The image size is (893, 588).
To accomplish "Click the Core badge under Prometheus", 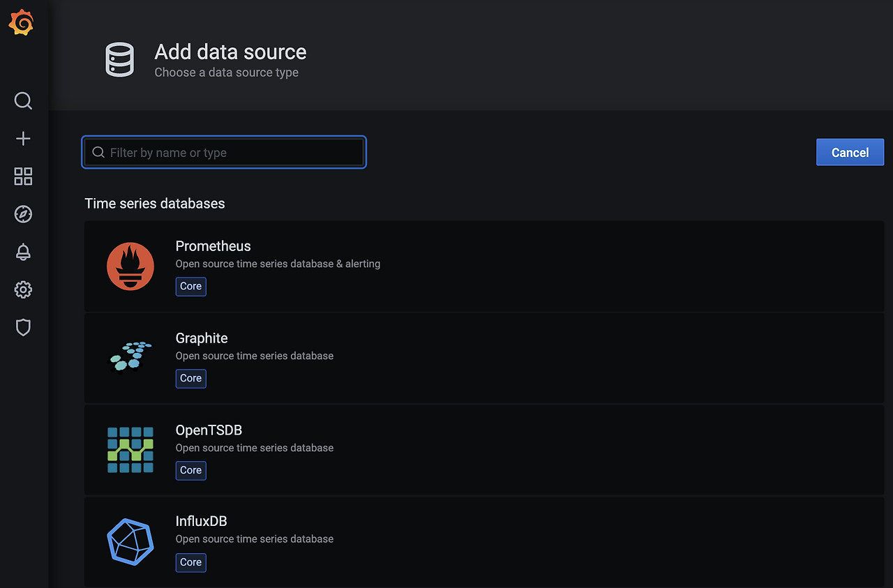I will (190, 287).
